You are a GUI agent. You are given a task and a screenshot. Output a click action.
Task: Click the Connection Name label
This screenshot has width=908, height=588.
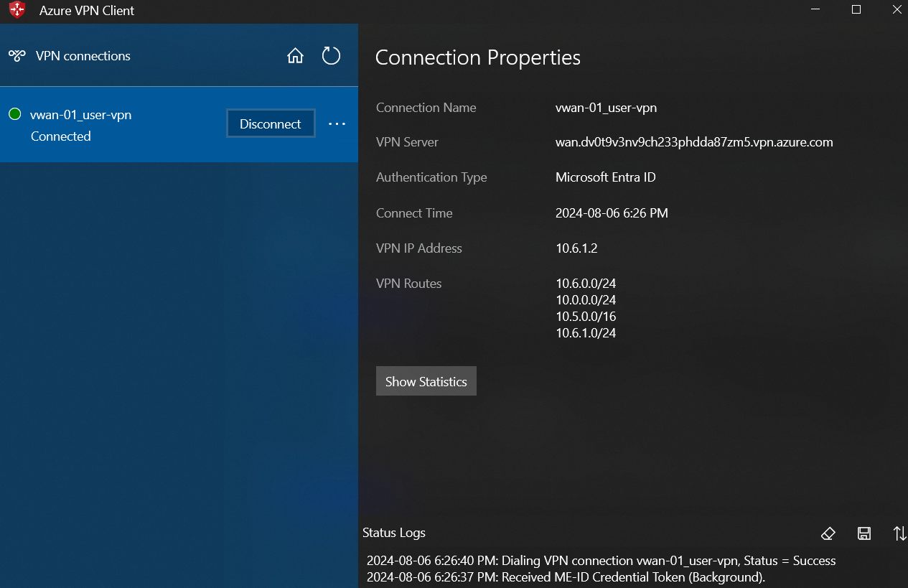[426, 108]
